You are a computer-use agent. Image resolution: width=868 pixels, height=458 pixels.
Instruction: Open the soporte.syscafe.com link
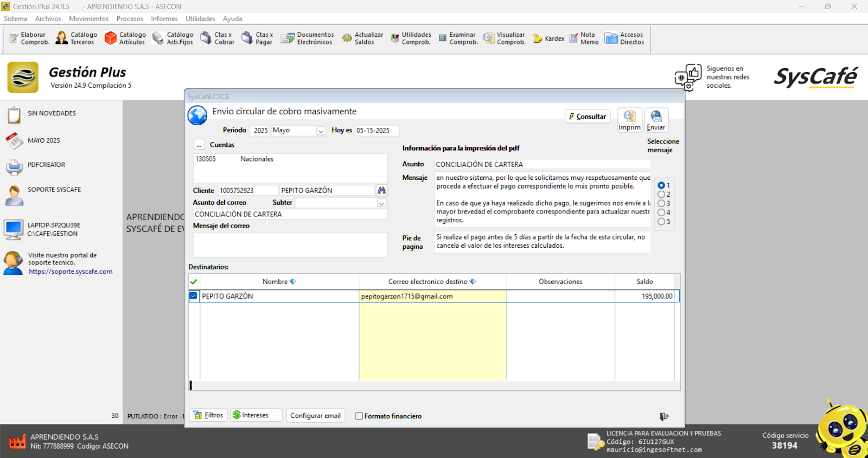[x=71, y=272]
